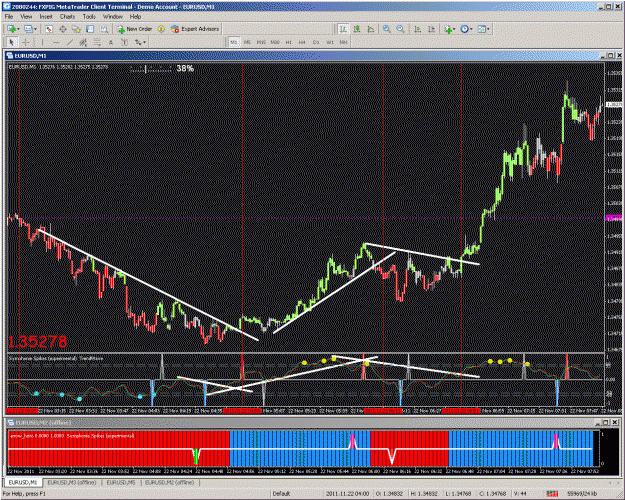Open the New Chart toolbar icon
Viewport: 625px width, 500px height.
click(11, 29)
